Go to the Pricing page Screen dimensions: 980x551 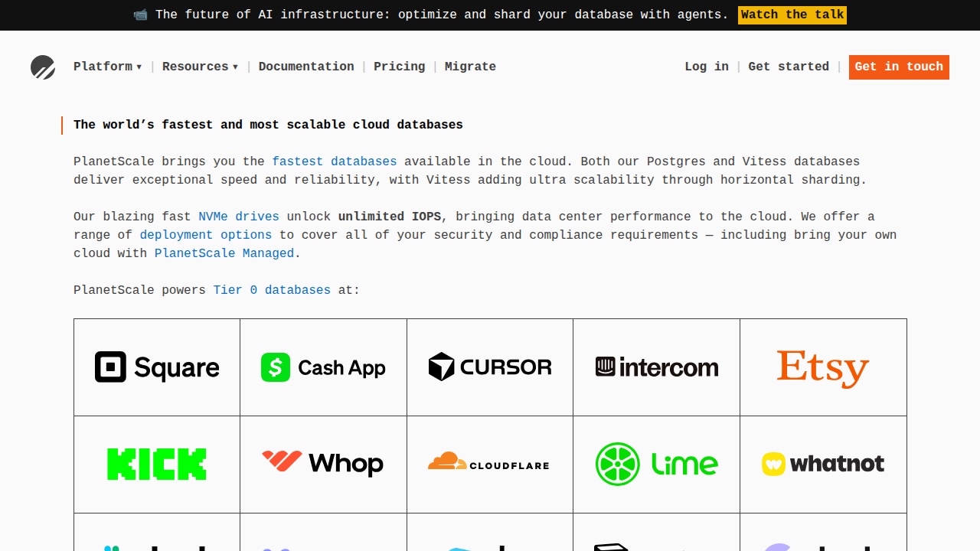[399, 67]
